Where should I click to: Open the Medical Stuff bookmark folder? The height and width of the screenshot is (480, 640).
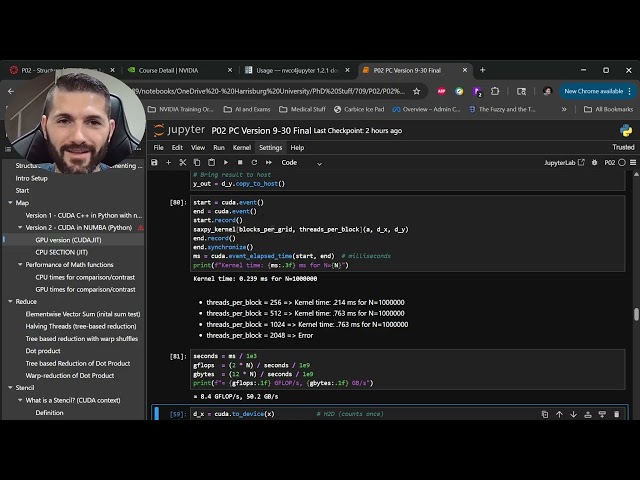click(302, 109)
